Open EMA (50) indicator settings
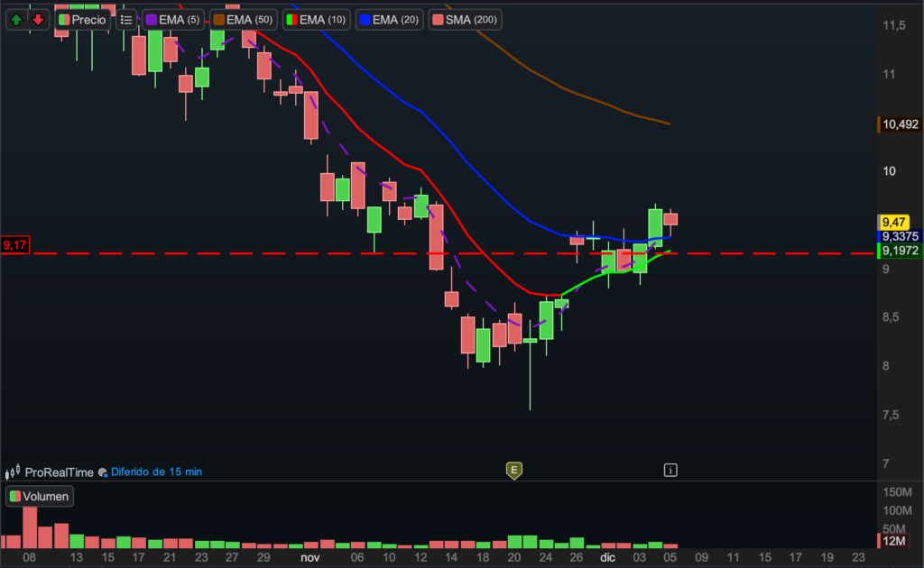Image resolution: width=924 pixels, height=568 pixels. point(244,19)
